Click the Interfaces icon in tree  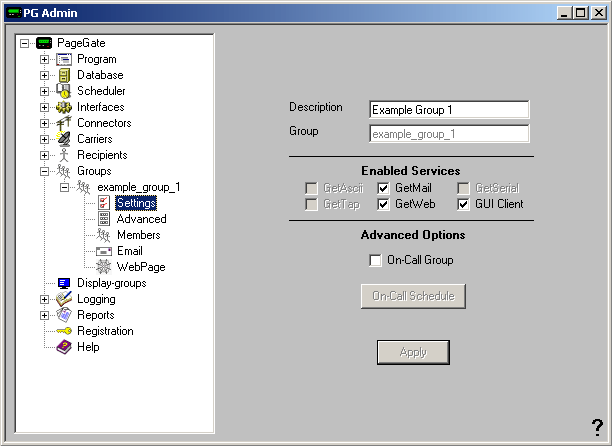64,107
